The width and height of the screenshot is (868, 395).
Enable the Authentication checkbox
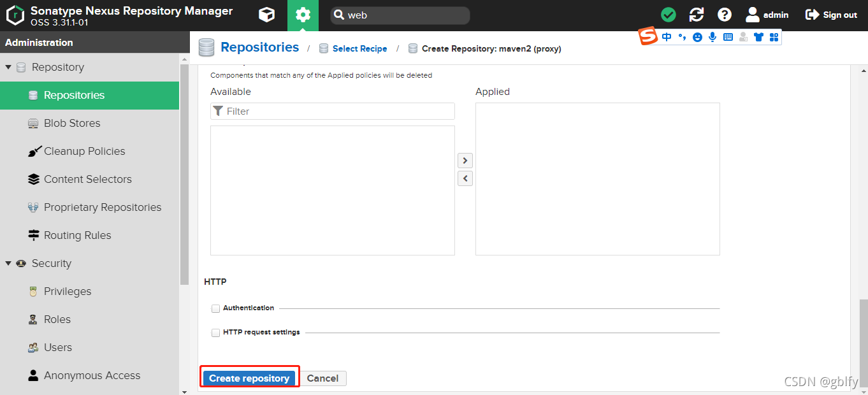tap(216, 308)
